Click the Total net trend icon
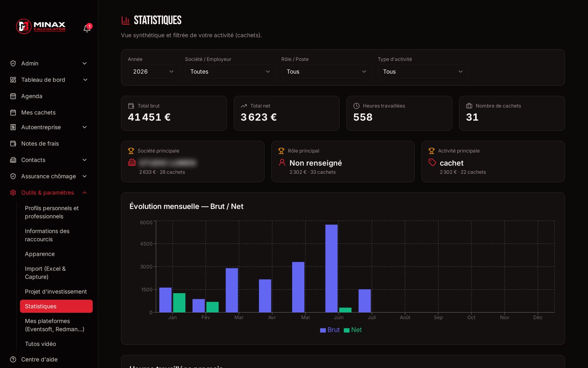The width and height of the screenshot is (588, 368). click(x=244, y=106)
